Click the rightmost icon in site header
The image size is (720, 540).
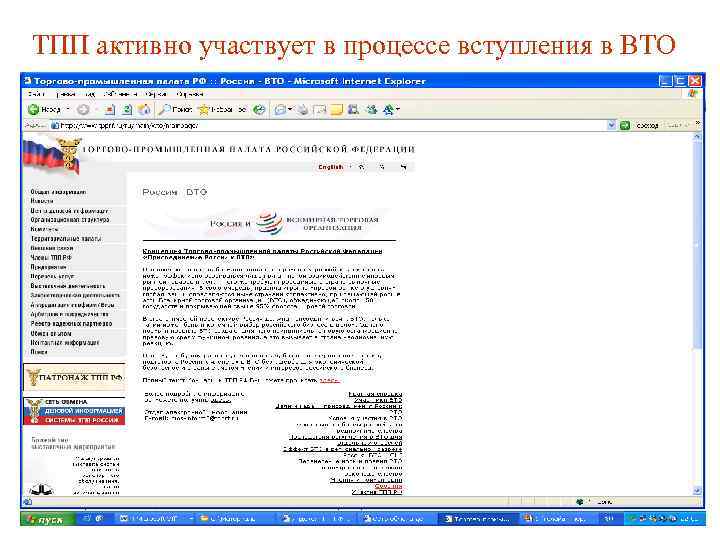(x=403, y=167)
